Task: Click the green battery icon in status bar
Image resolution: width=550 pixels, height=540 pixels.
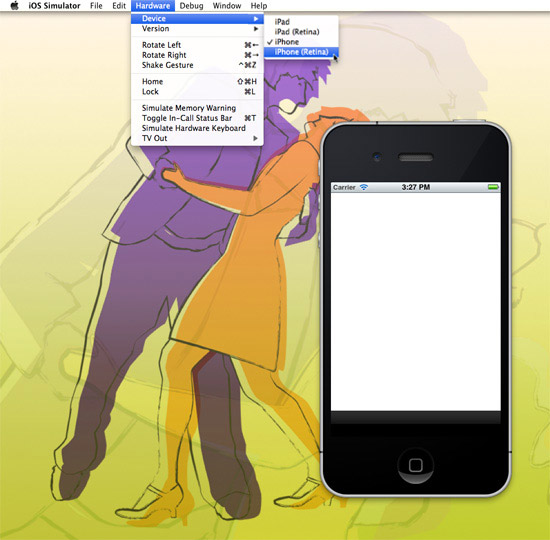Action: click(x=493, y=187)
